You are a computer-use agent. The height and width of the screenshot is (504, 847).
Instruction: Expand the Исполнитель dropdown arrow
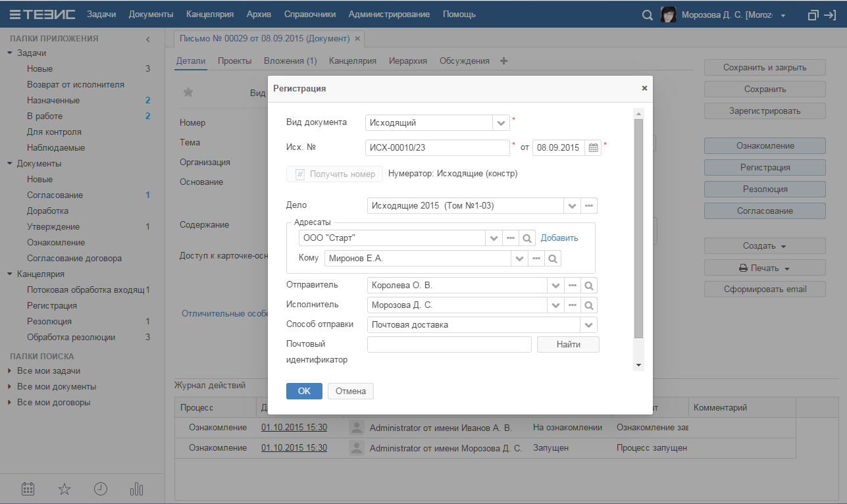click(555, 305)
